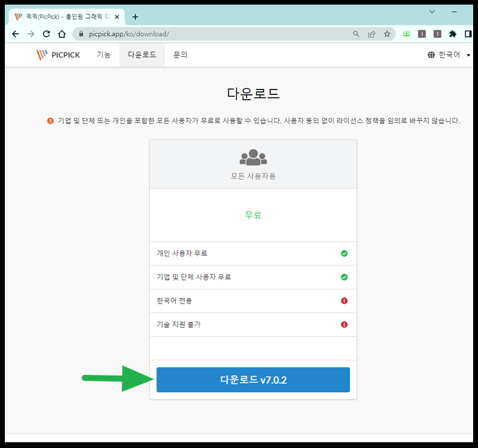The image size is (478, 448).
Task: Click the users group icon above 모든 사용자용
Action: point(253,157)
